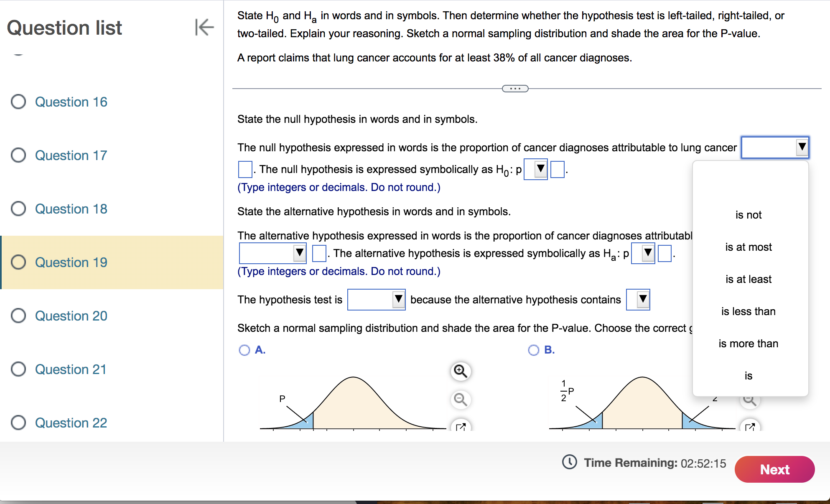Image resolution: width=830 pixels, height=504 pixels.
Task: Expand the hypothesis test tail type dropdown
Action: 376,300
